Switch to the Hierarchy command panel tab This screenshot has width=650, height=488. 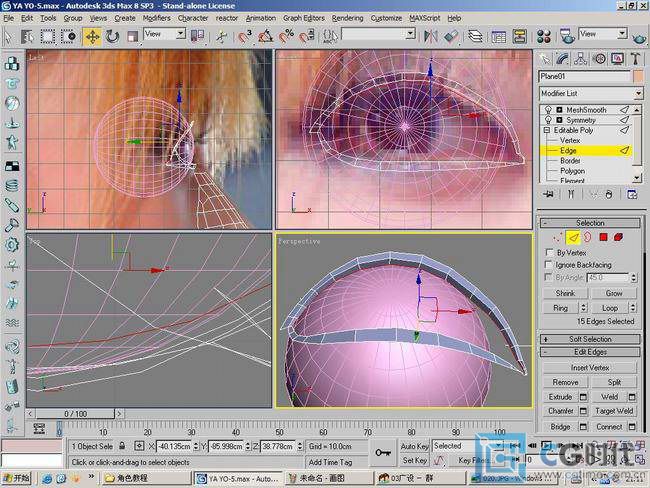(581, 59)
